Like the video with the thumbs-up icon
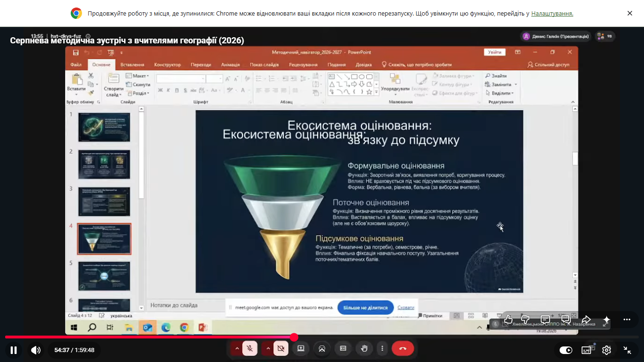 508,320
